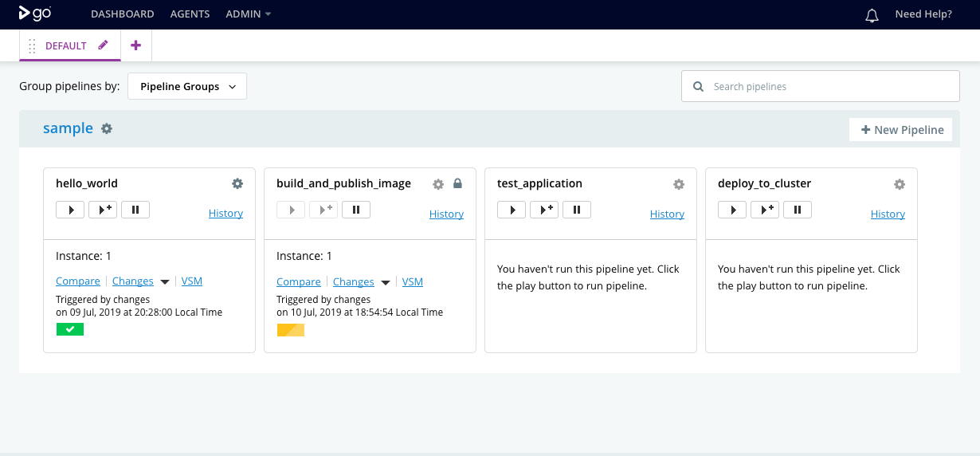The image size is (980, 456).
Task: Open settings gear for hello_world pipeline
Action: pos(237,183)
